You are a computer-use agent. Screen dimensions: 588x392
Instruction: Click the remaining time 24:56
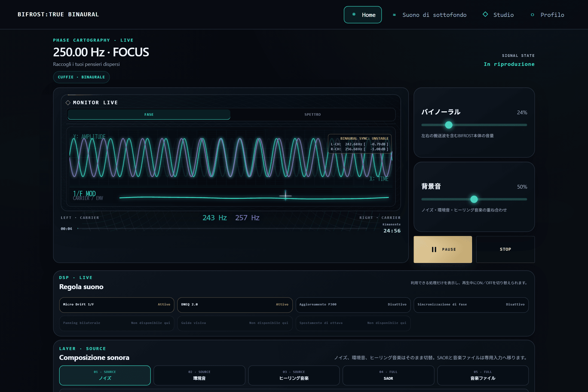pos(392,231)
